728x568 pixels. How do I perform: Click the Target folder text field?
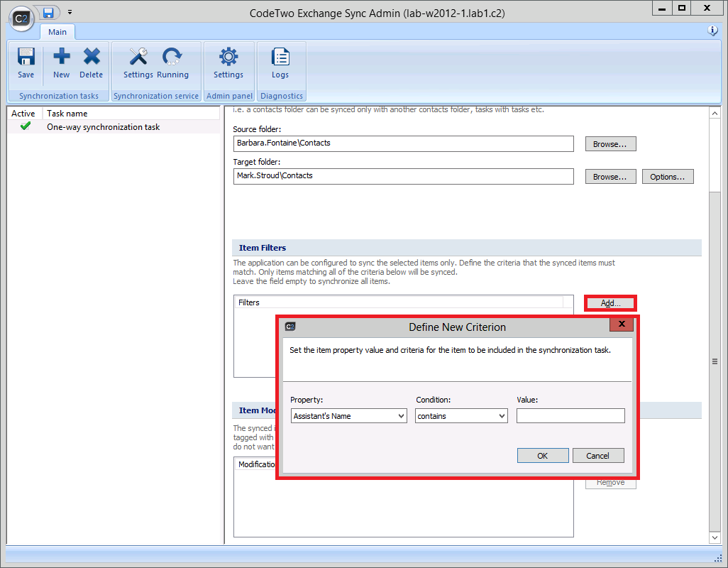coord(404,176)
